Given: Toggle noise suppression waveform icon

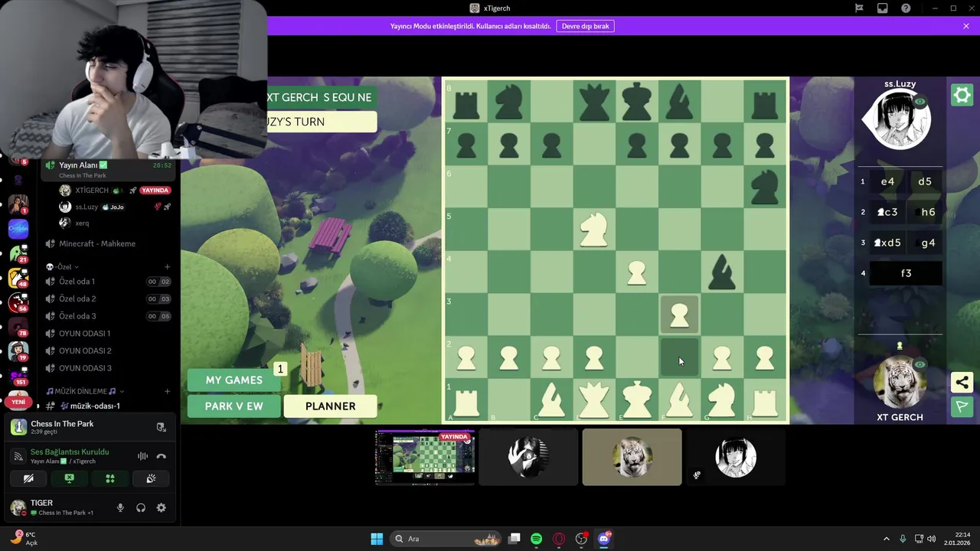Looking at the screenshot, I should [142, 456].
